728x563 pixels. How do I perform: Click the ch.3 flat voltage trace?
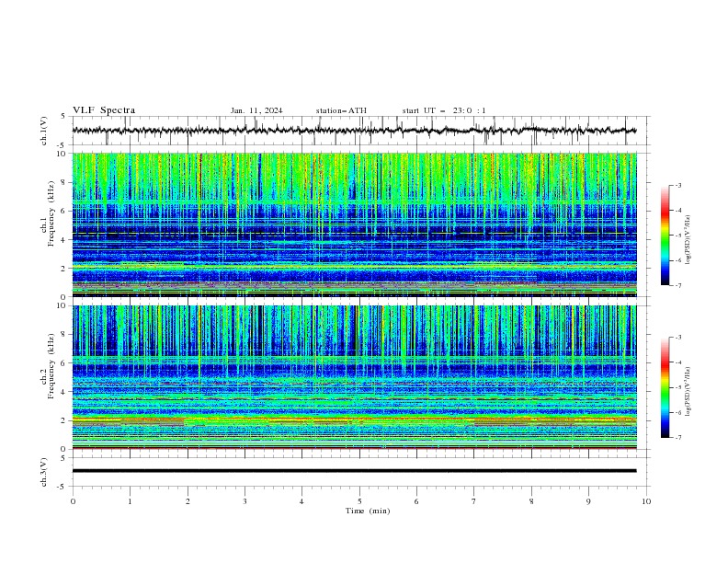pos(354,471)
